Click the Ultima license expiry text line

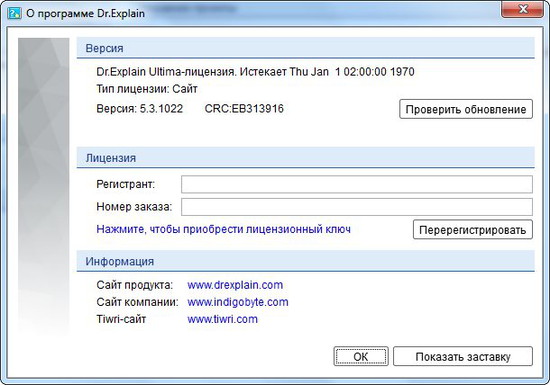pyautogui.click(x=255, y=72)
